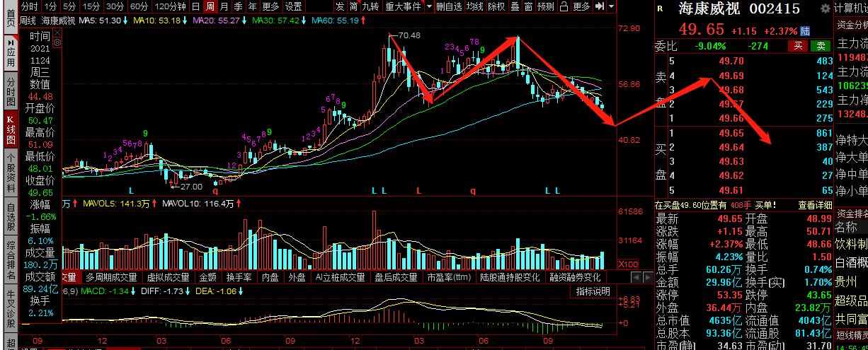Toggle 均线 moving-average lines

pyautogui.click(x=475, y=6)
